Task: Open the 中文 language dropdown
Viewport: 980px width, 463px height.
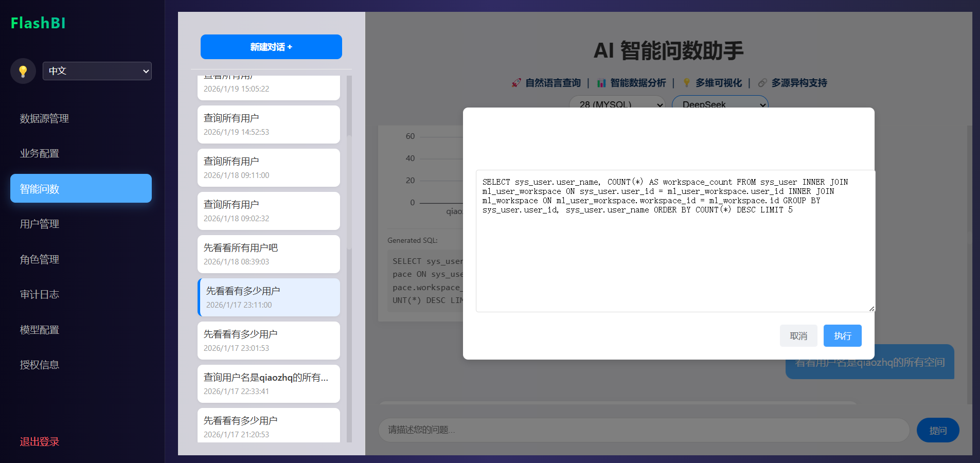Action: click(x=97, y=71)
